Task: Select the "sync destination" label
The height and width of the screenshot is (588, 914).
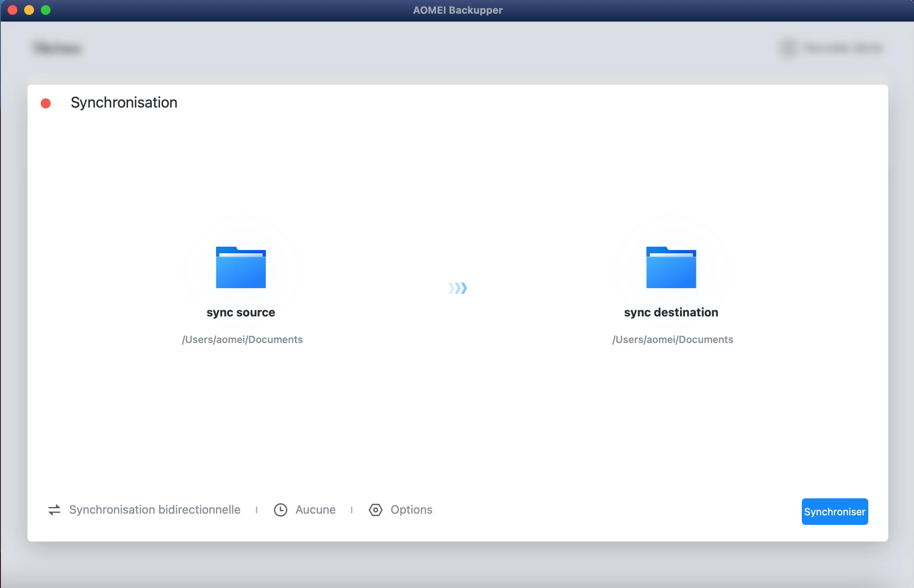Action: click(x=671, y=312)
